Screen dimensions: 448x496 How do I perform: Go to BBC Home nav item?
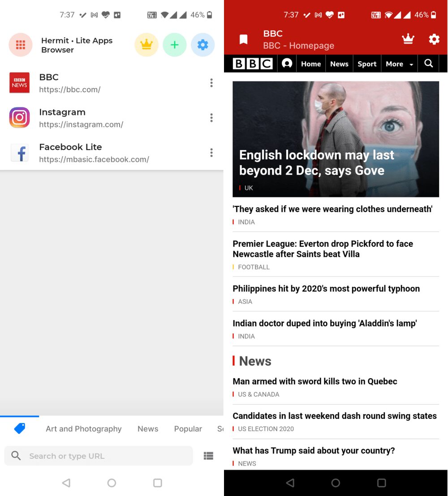click(311, 64)
